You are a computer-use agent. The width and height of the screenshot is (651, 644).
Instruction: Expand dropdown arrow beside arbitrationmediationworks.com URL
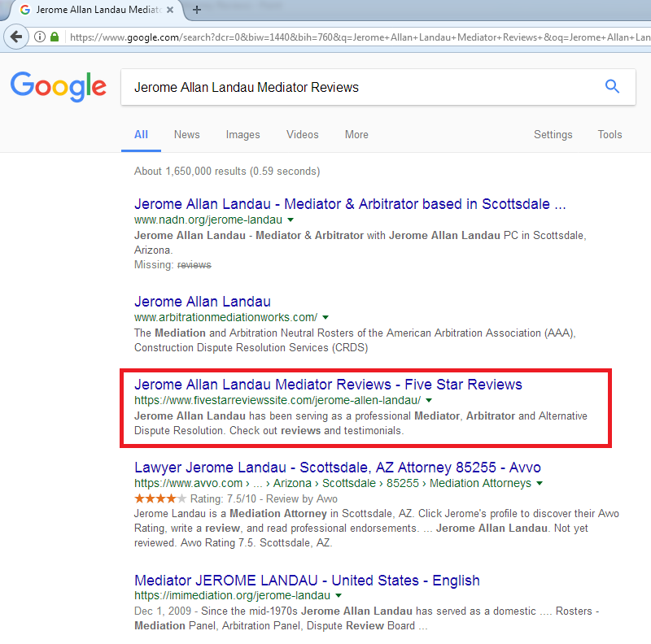click(x=325, y=317)
